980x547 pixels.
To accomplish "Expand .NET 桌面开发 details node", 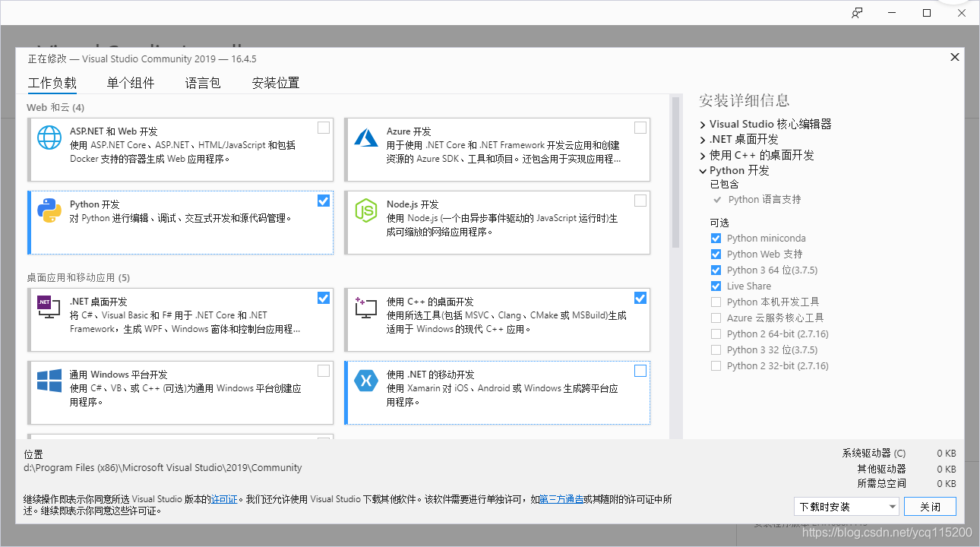I will click(703, 140).
